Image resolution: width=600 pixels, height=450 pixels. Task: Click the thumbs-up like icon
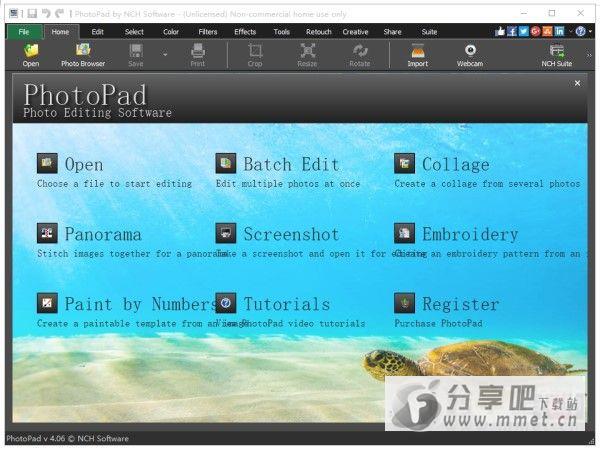pyautogui.click(x=500, y=31)
